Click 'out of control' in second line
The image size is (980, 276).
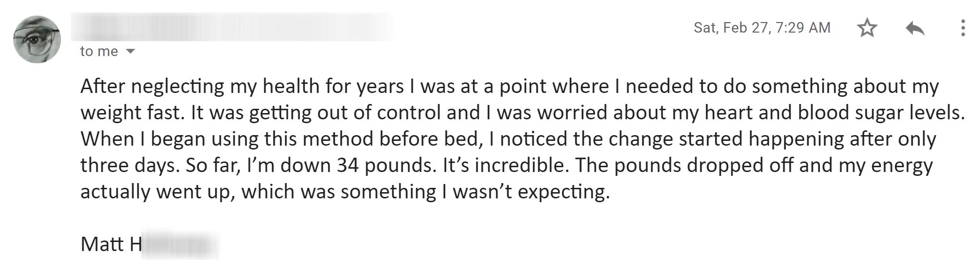pos(379,113)
